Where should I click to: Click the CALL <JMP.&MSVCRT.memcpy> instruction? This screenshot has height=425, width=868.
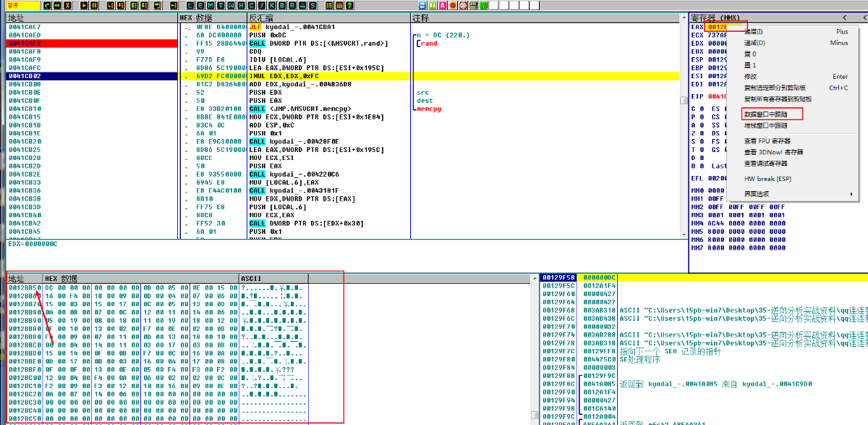coord(301,109)
